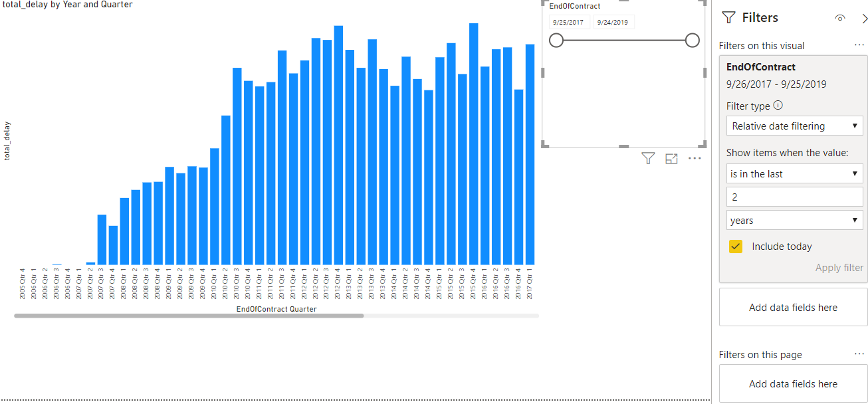Viewport: 868px width, 404px height.
Task: Open focus mode for the slicer visual
Action: [x=671, y=158]
